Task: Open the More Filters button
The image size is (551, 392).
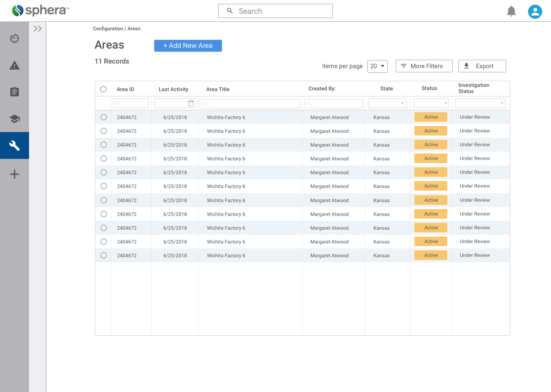Action: 424,66
